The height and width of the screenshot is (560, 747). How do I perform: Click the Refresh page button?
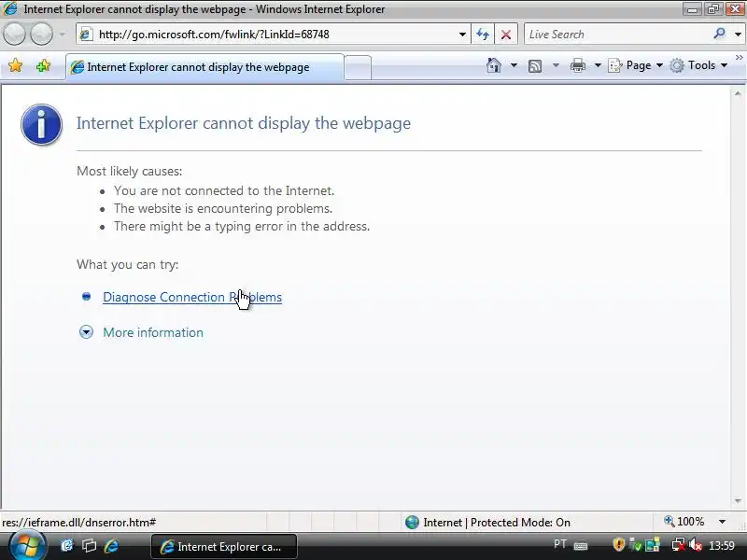(x=483, y=35)
